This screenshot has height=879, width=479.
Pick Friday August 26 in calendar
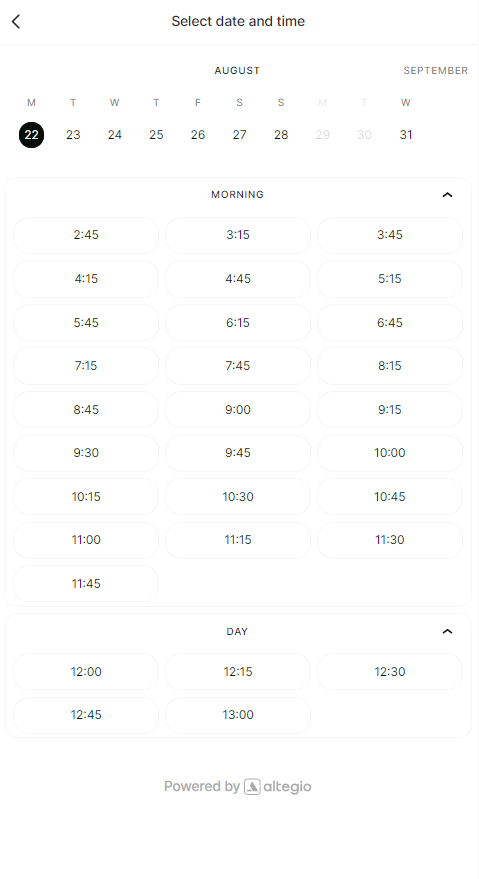(x=197, y=135)
